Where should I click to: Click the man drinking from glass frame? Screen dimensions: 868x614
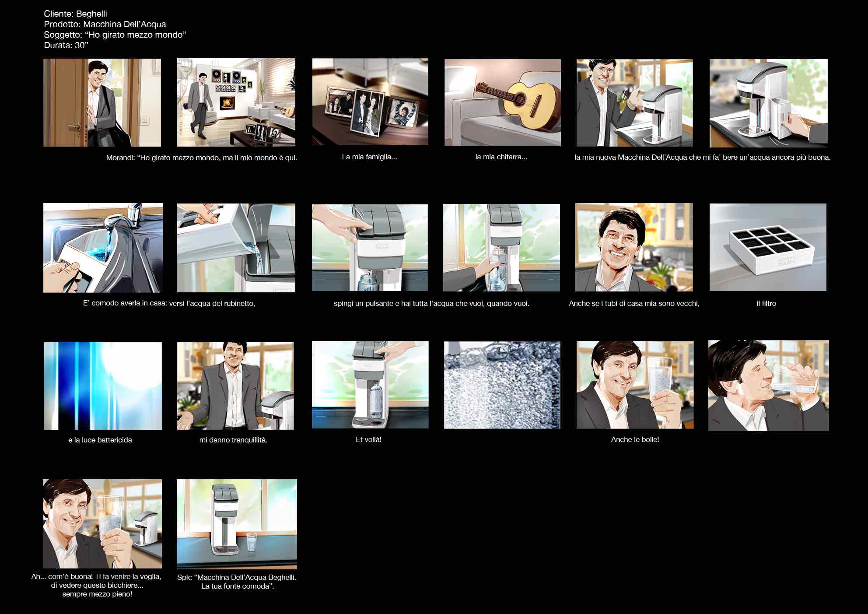[x=768, y=386]
